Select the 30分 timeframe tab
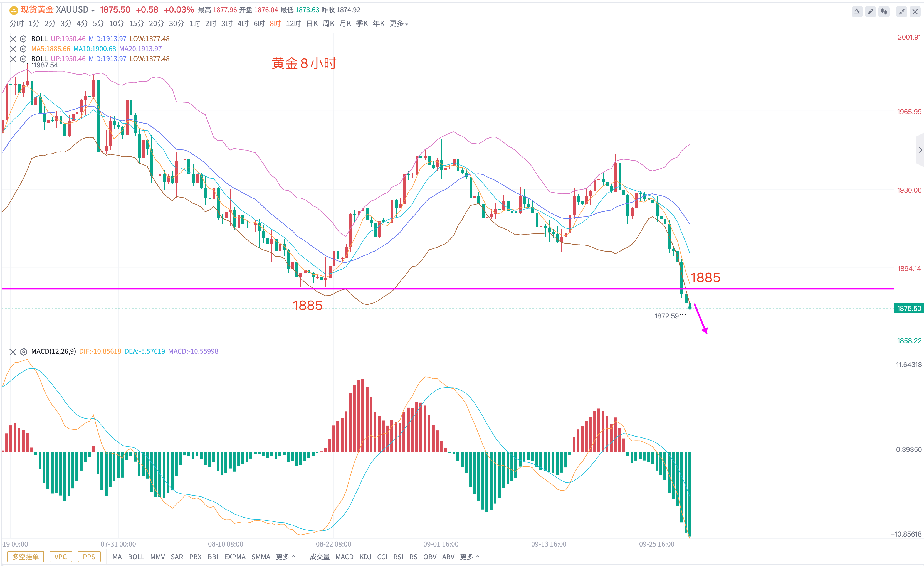924x566 pixels. 176,24
